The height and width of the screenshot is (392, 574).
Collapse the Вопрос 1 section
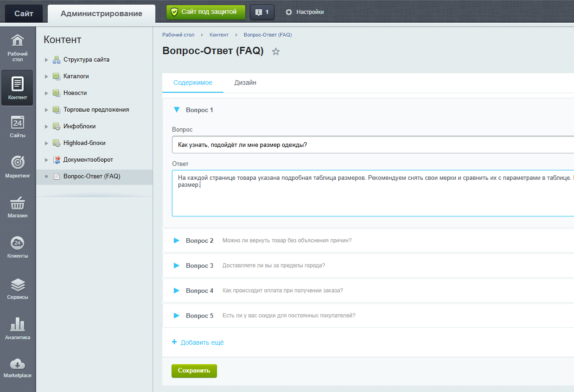coord(176,110)
